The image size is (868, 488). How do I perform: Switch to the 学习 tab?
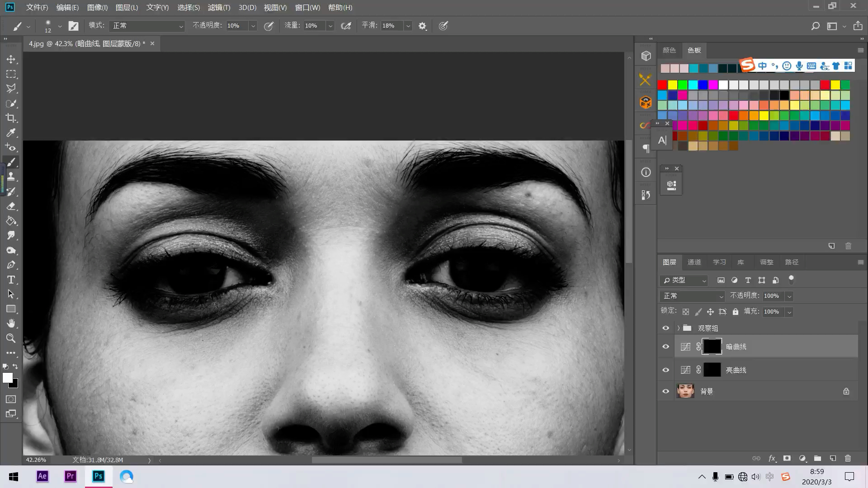(719, 262)
